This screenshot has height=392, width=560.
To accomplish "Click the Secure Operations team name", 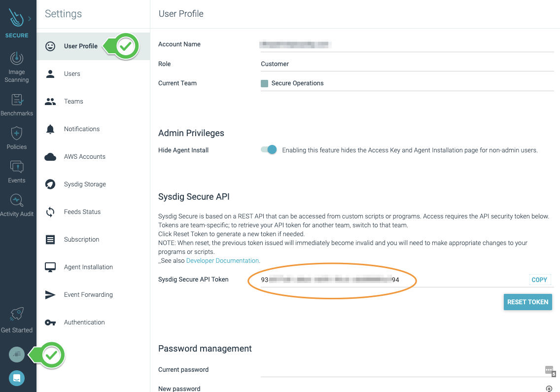I will [298, 83].
